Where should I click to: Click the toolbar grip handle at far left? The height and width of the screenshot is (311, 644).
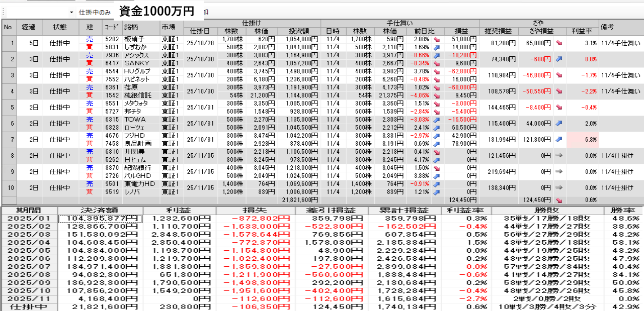(x=3, y=12)
